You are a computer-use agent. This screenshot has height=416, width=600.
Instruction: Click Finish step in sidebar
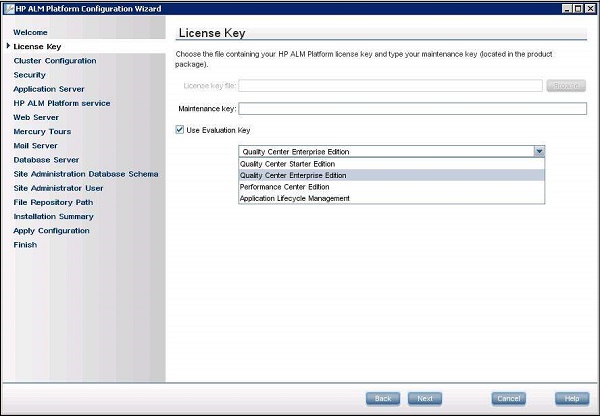tap(25, 245)
